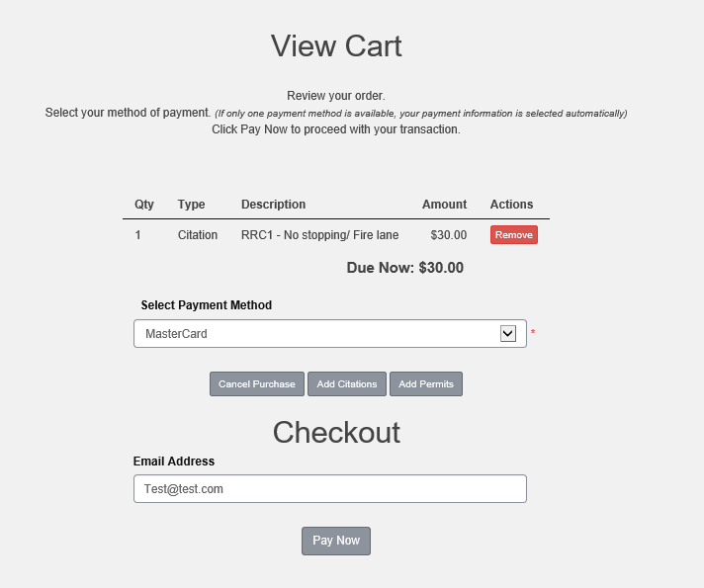Click the Amount column header
This screenshot has width=704, height=588.
tap(444, 205)
